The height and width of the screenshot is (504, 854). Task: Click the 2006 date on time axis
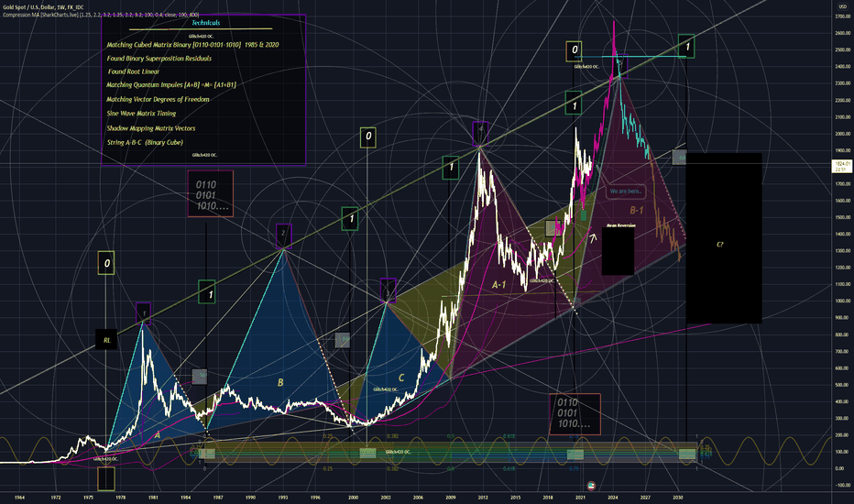418,498
